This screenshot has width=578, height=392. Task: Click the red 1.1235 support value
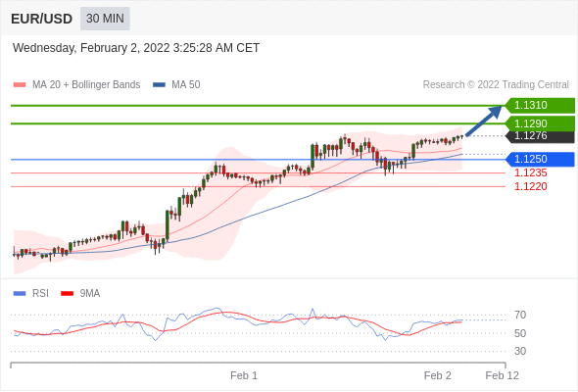531,172
